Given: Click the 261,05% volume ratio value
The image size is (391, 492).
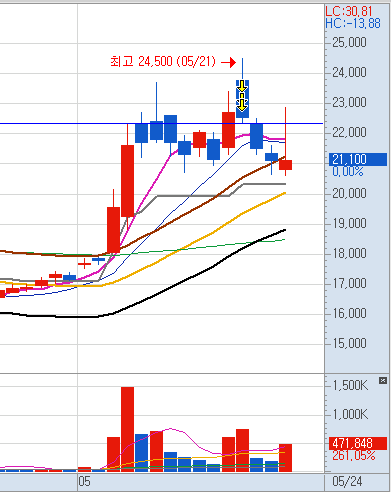Looking at the screenshot, I should click(x=353, y=455).
